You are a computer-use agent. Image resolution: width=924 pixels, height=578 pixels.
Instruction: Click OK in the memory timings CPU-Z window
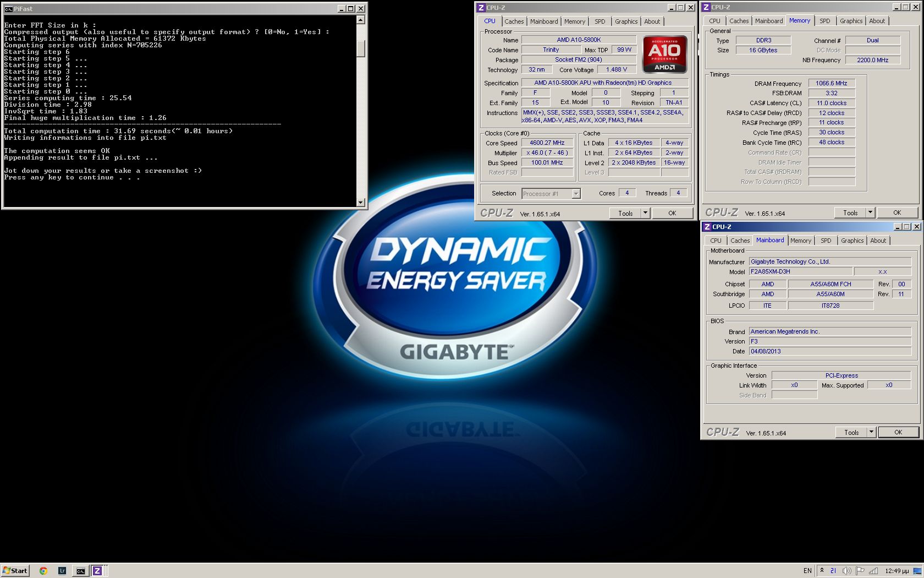tap(897, 212)
